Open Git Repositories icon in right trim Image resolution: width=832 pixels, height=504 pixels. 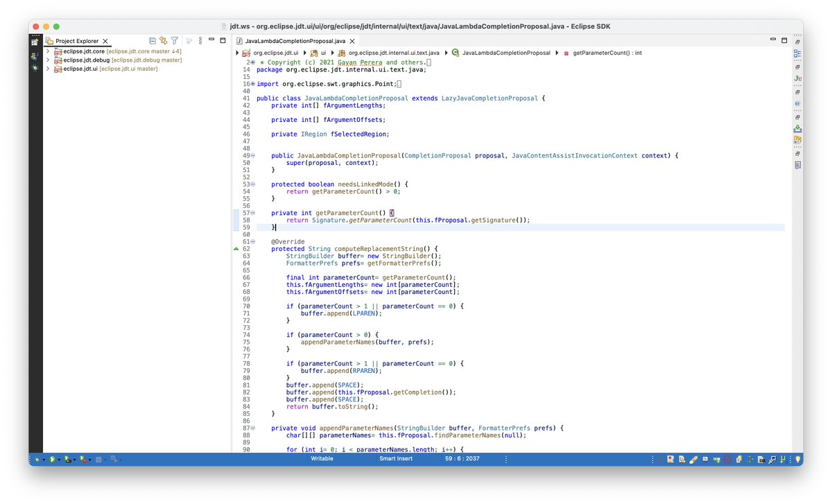point(797,140)
